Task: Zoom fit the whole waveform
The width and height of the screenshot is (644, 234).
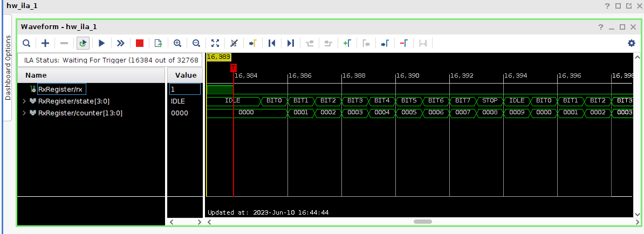Action: pyautogui.click(x=215, y=43)
